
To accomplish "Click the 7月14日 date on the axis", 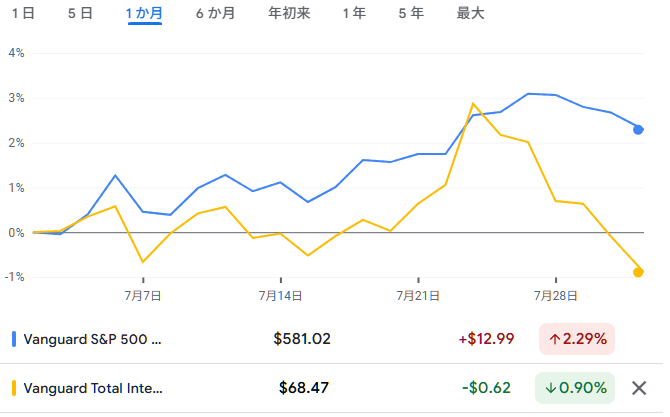I will [279, 296].
